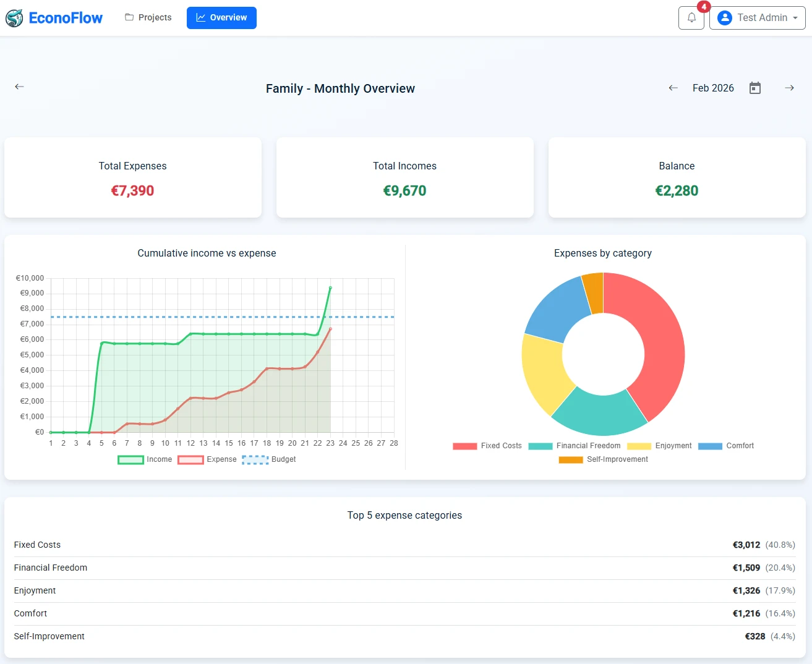Open the Projects page
Viewport: 812px width, 664px height.
point(148,17)
